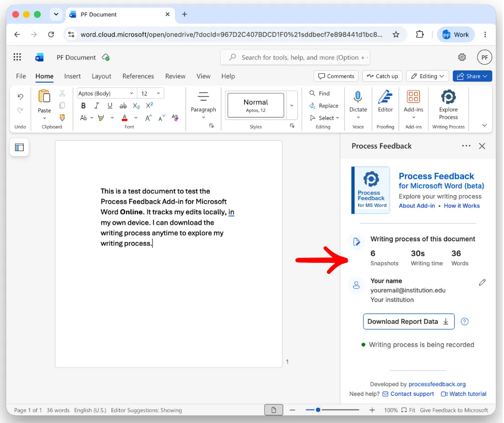
Task: Open the app launcher grid icon
Action: 17,57
